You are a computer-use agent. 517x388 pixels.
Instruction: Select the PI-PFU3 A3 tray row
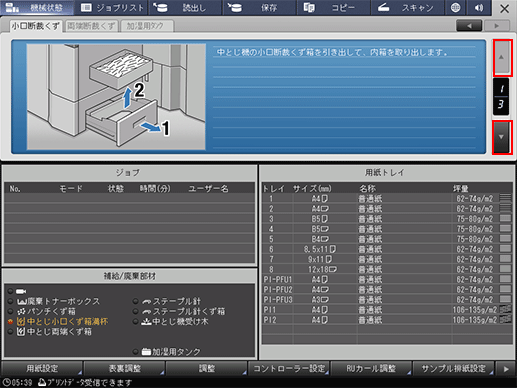[x=387, y=299]
